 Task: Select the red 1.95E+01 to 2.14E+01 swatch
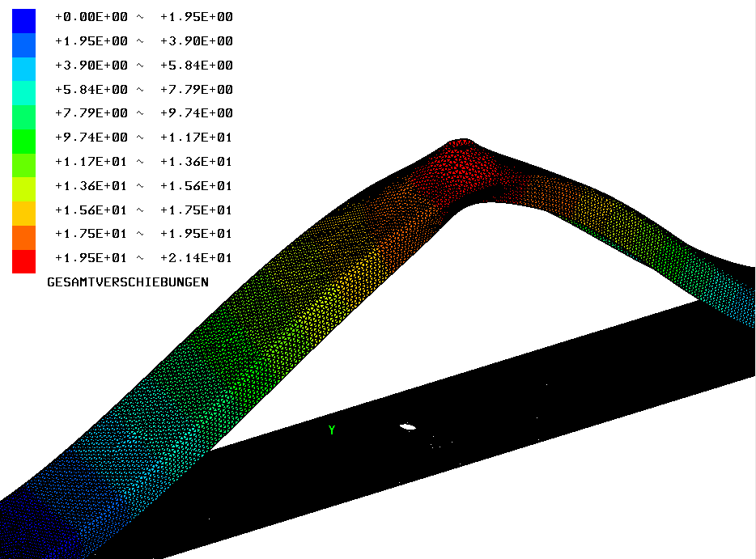point(23,261)
